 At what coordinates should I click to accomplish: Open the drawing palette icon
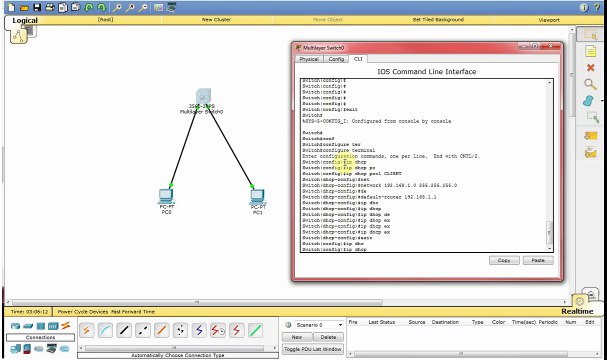click(x=158, y=7)
